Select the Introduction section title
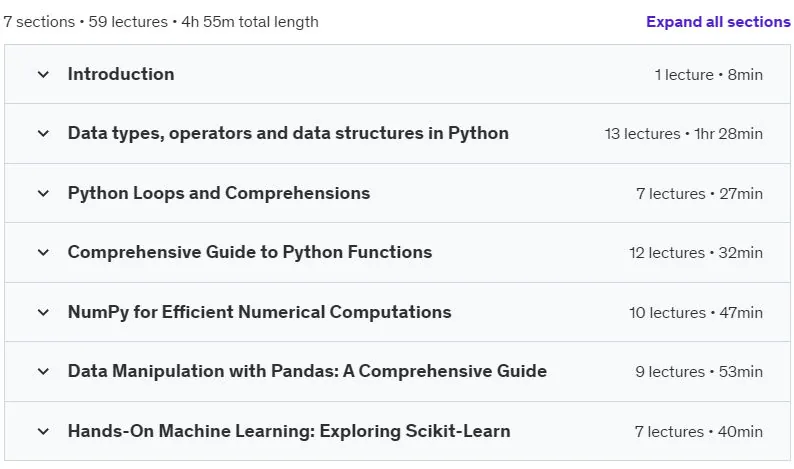Screen dimensions: 794x469 (121, 74)
